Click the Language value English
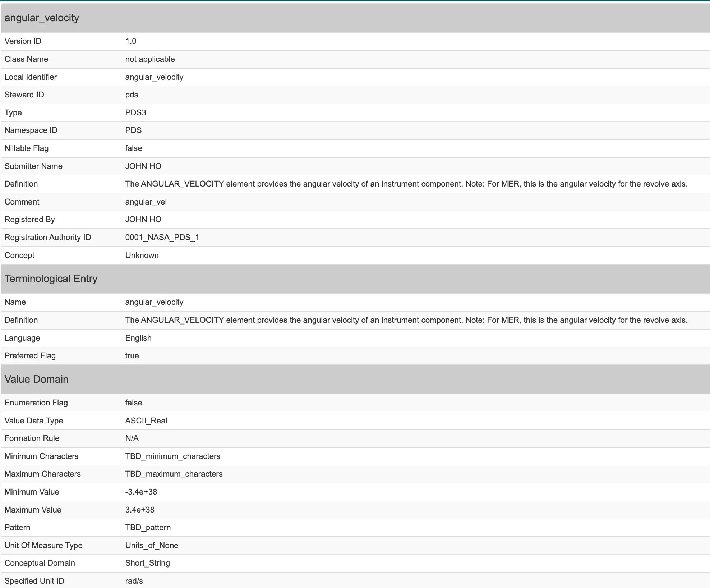The height and width of the screenshot is (588, 710). (x=138, y=338)
